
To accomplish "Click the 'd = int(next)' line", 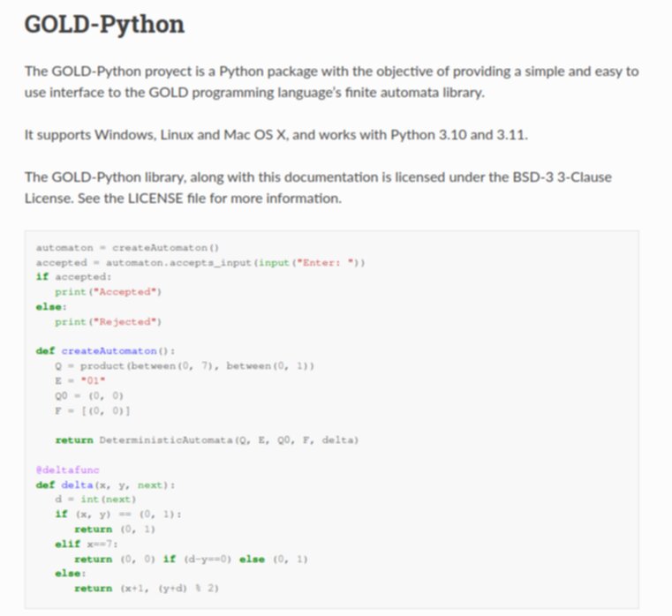I will click(95, 499).
